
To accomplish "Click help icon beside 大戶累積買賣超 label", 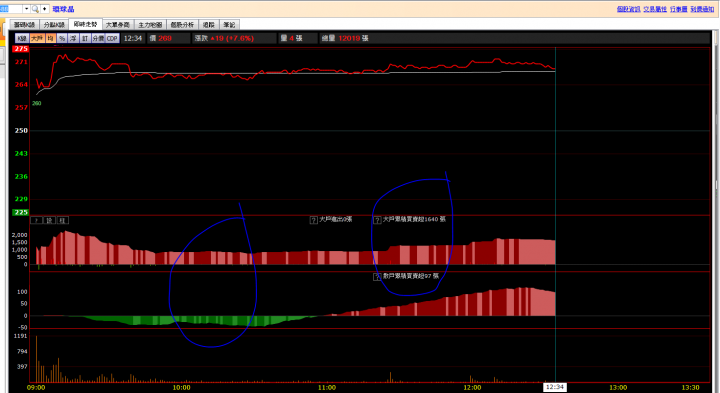I will 377,220.
